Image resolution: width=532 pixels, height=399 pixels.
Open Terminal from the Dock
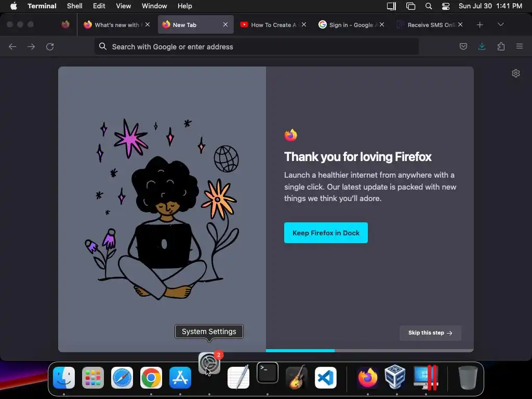tap(268, 373)
